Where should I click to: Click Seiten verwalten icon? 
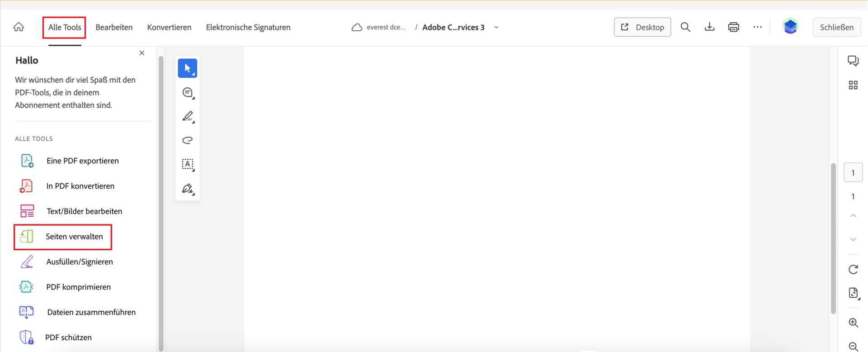[x=27, y=236]
